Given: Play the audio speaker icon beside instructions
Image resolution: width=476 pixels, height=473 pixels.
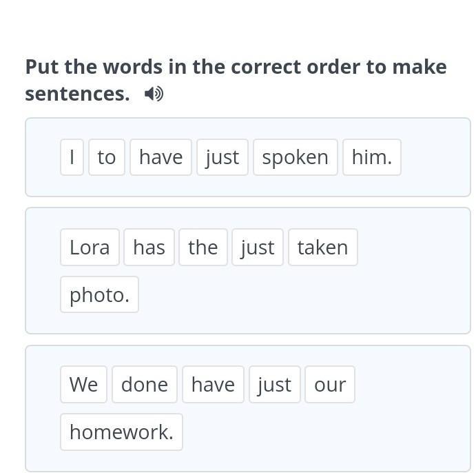Looking at the screenshot, I should click(154, 94).
